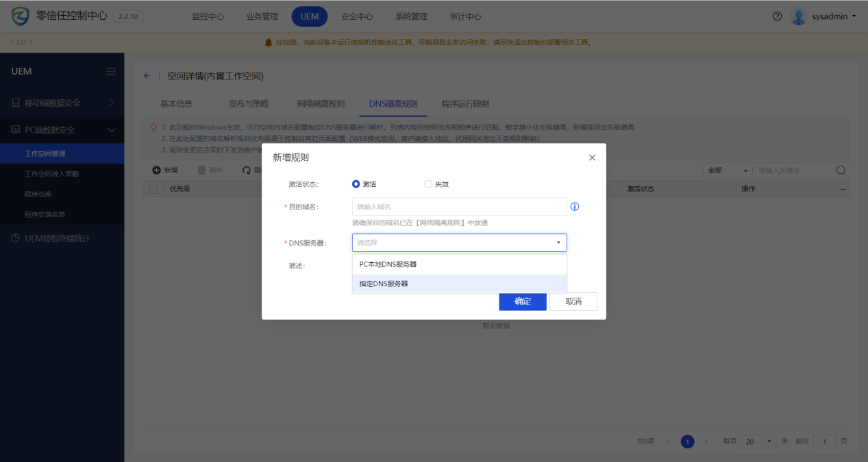This screenshot has width=868, height=462.
Task: Close the 新增规则 dialog with X
Action: [x=592, y=157]
